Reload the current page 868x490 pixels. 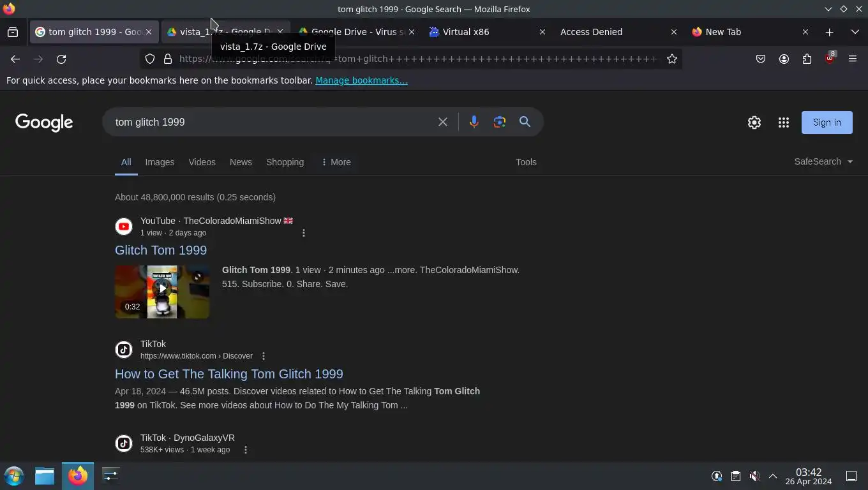coord(61,59)
